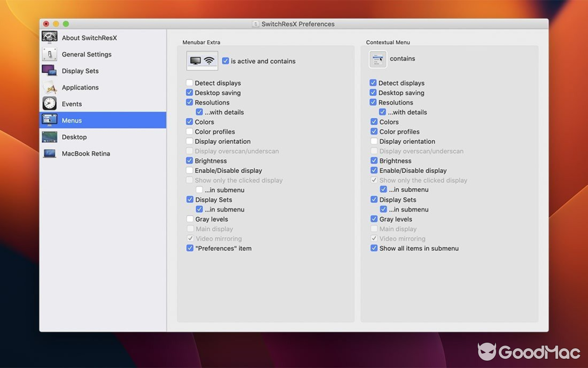Screen dimensions: 588x368
Task: Enable Gray levels under Menubar Extra
Action: pyautogui.click(x=189, y=219)
